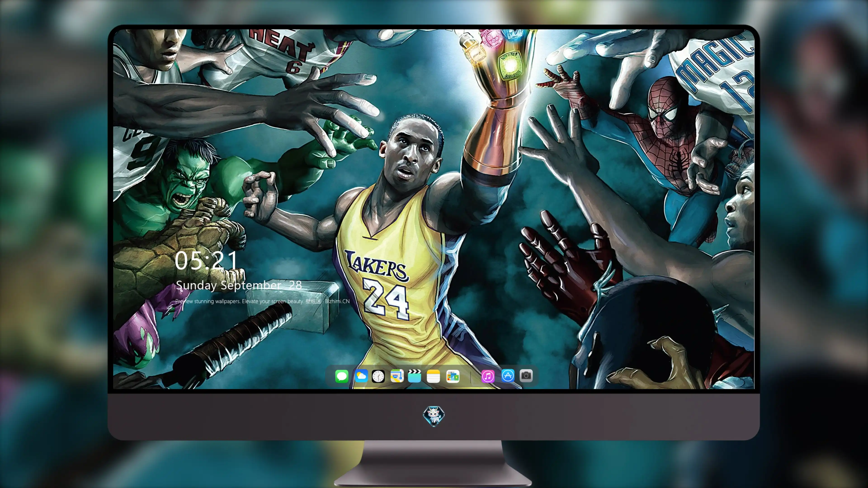Open the clapperboard Videos app in the dock
The height and width of the screenshot is (488, 868).
click(x=415, y=376)
